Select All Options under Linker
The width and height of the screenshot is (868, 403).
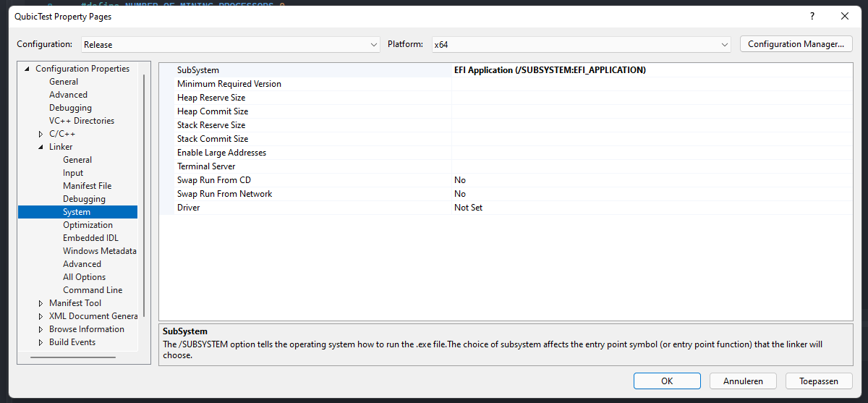click(84, 277)
